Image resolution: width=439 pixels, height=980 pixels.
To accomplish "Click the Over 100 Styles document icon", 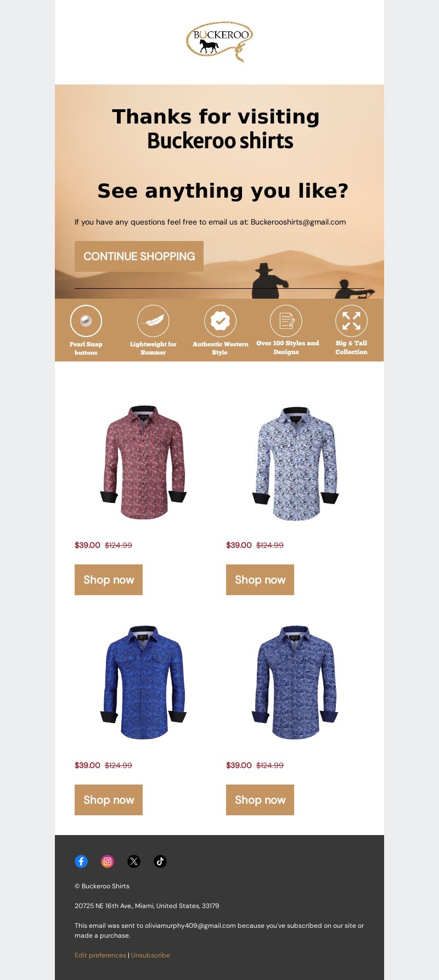I will pyautogui.click(x=286, y=321).
